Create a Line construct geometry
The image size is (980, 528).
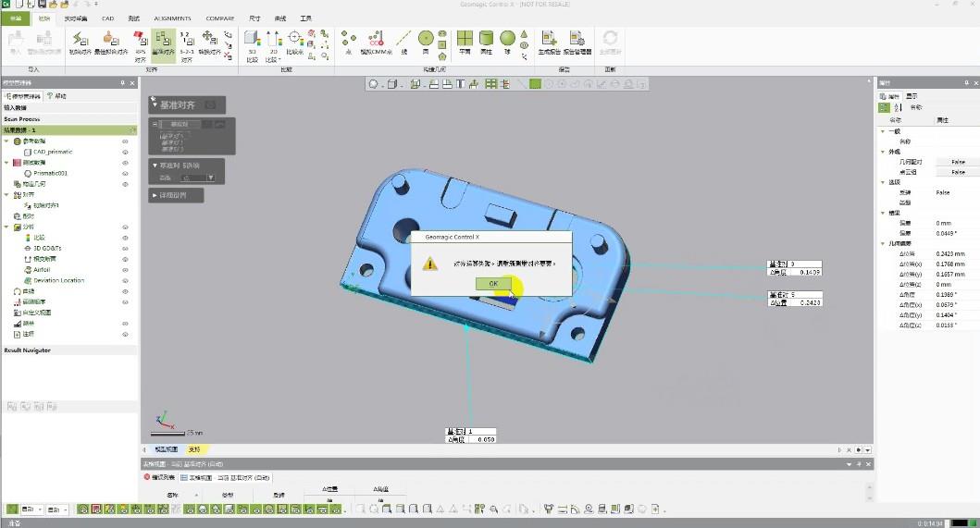pyautogui.click(x=403, y=43)
